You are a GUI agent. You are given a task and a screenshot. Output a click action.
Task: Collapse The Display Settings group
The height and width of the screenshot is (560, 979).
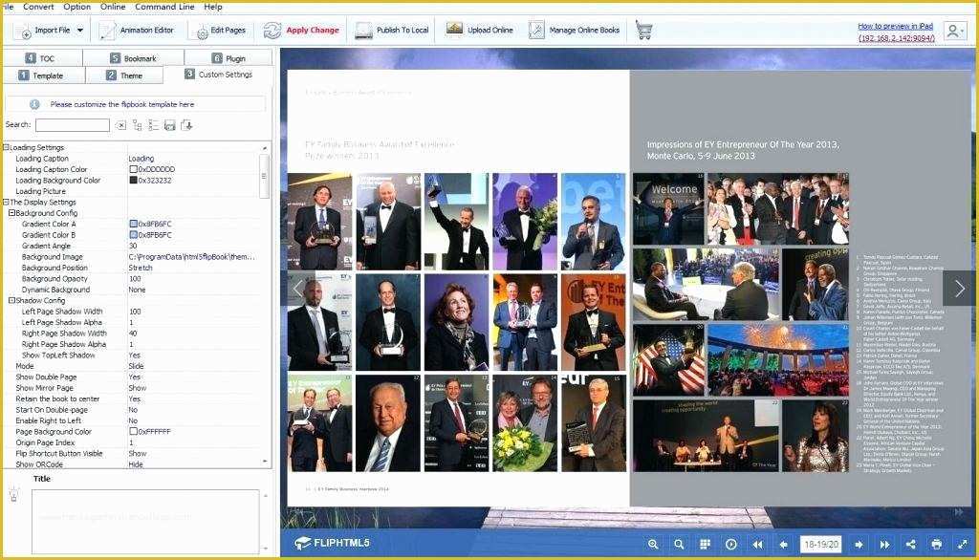tap(7, 203)
